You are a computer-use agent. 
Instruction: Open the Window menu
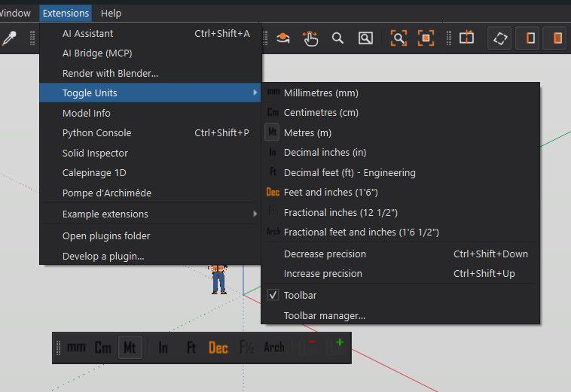coord(15,13)
